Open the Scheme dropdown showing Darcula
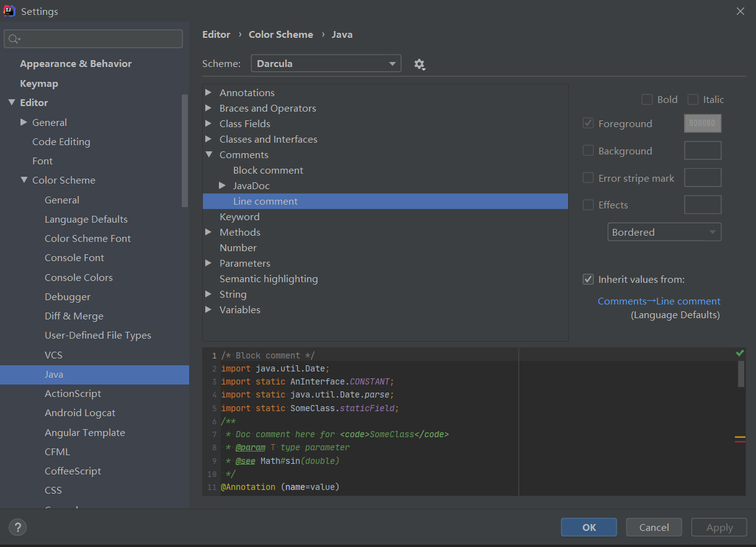The width and height of the screenshot is (756, 547). coord(326,63)
